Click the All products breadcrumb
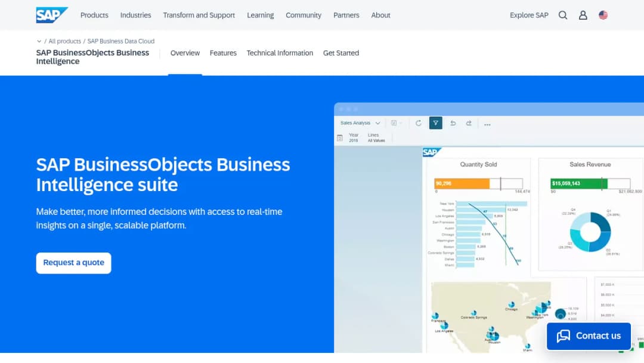 64,41
